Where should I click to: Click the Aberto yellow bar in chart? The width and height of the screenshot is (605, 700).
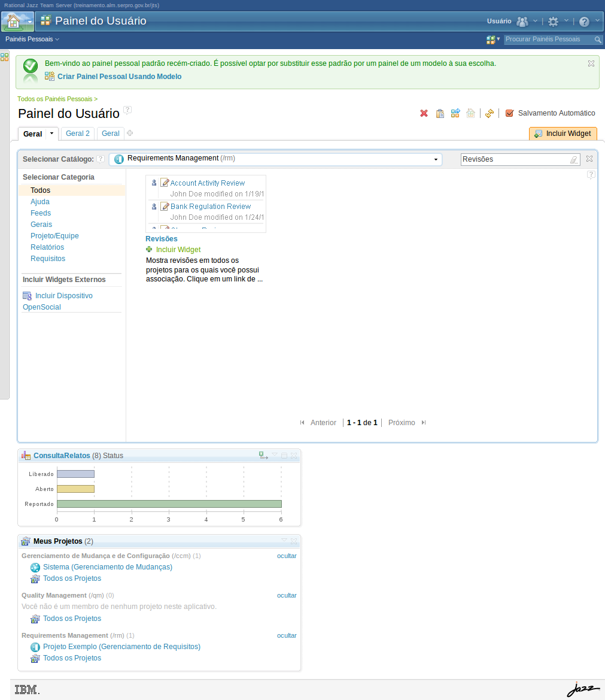click(75, 489)
